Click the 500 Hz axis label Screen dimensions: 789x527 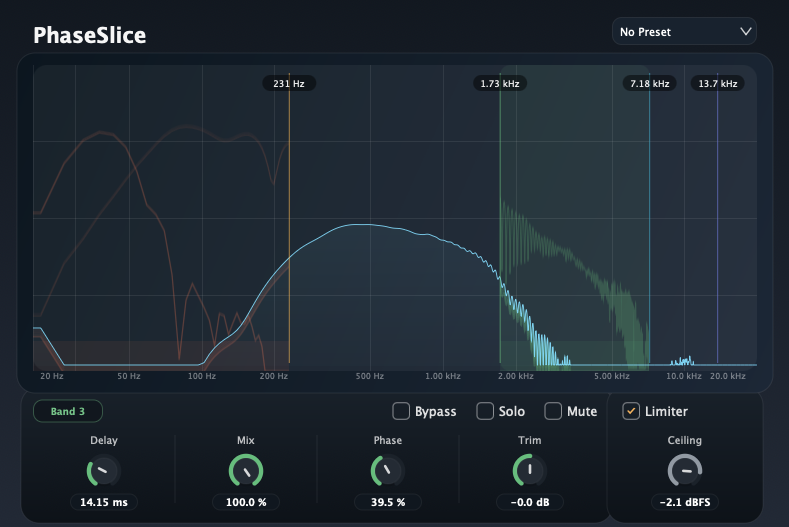[370, 376]
